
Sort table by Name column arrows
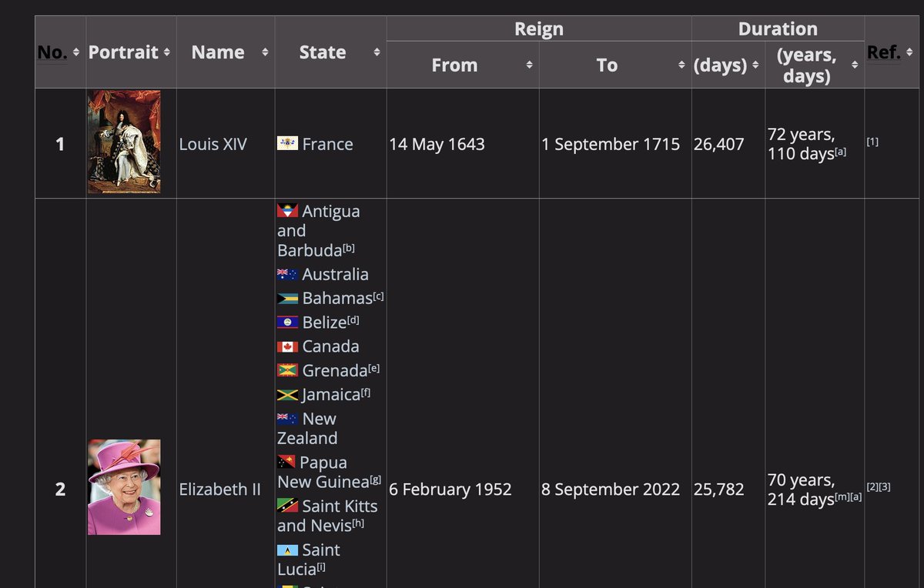click(265, 52)
